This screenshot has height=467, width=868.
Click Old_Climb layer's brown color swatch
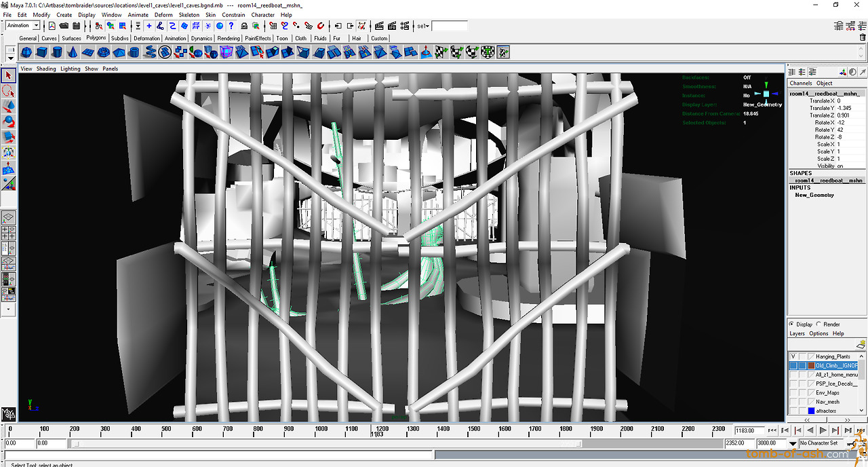click(811, 365)
